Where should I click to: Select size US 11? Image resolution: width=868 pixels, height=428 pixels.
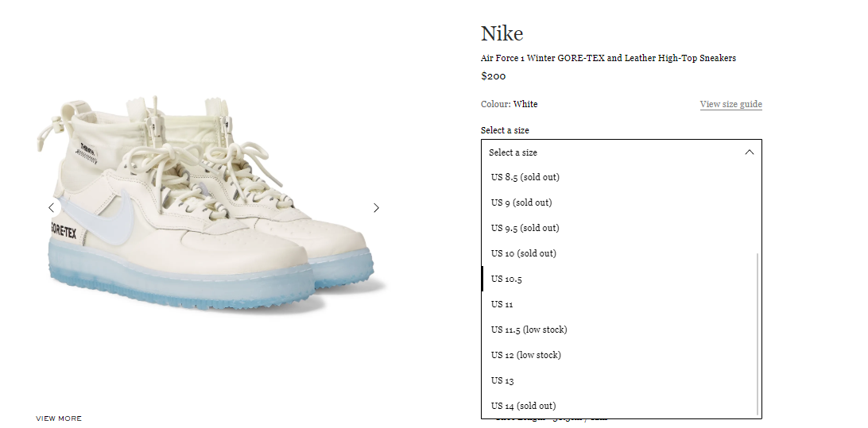(x=621, y=304)
